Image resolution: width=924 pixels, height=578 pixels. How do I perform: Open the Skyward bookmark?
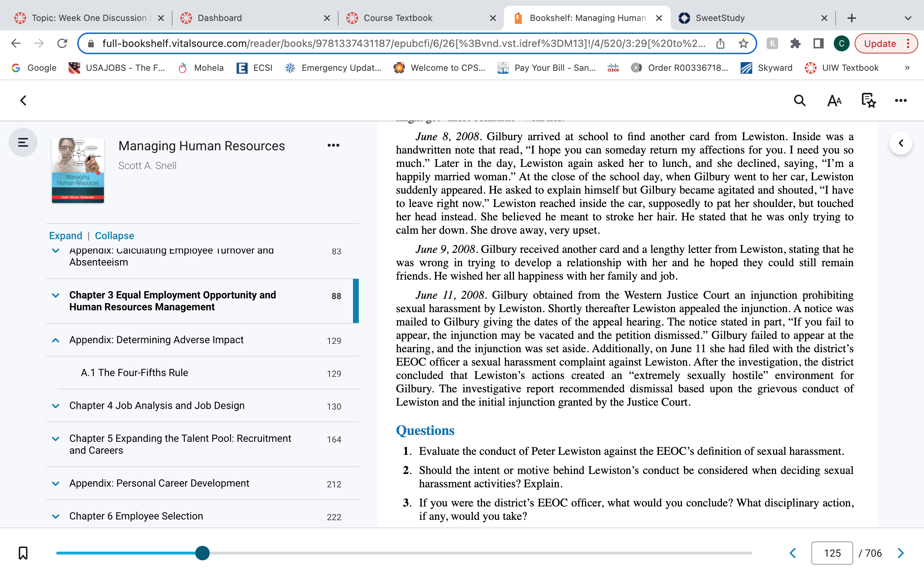766,68
